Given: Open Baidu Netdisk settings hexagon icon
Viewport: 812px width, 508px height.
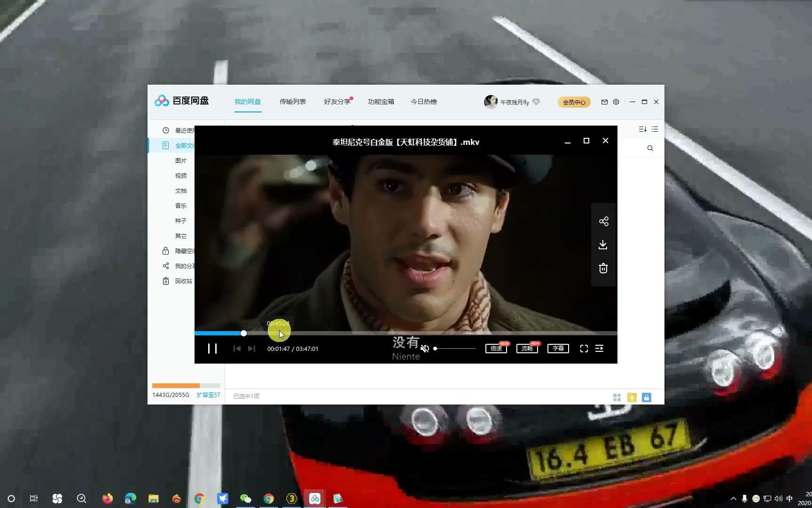Looking at the screenshot, I should [616, 102].
